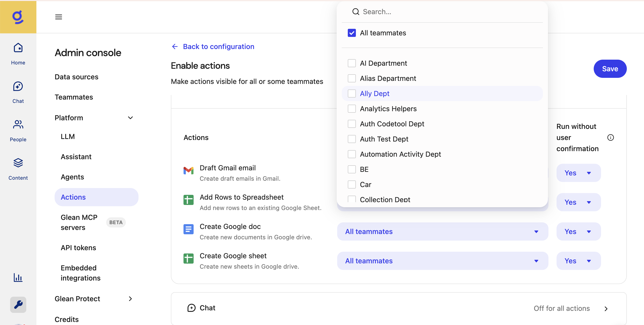Click the admin wrench icon
This screenshot has height=325, width=644.
coord(18,305)
